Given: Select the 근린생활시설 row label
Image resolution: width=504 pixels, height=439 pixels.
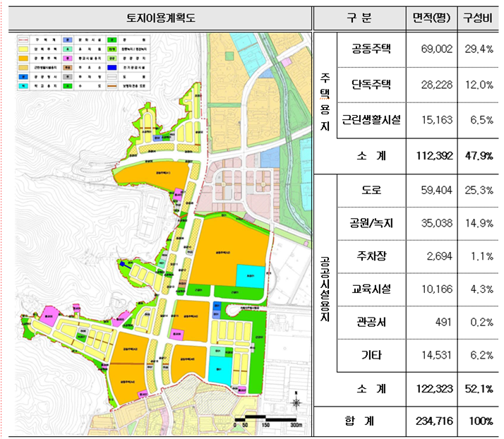Looking at the screenshot, I should (x=371, y=120).
